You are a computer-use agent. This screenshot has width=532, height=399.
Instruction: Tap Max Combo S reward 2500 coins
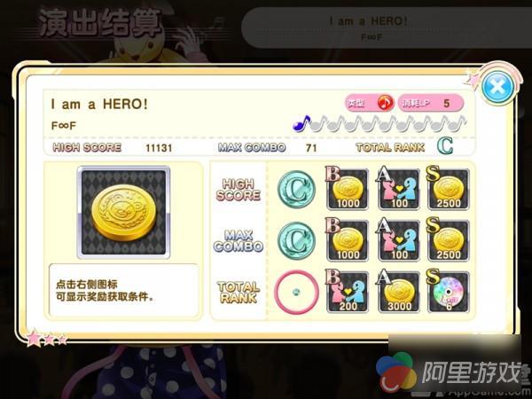[448, 240]
